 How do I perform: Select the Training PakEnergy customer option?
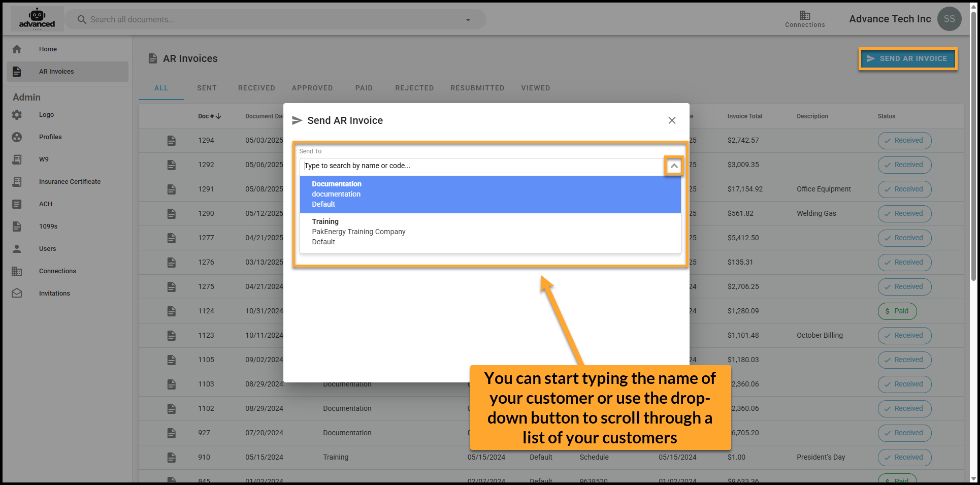490,232
